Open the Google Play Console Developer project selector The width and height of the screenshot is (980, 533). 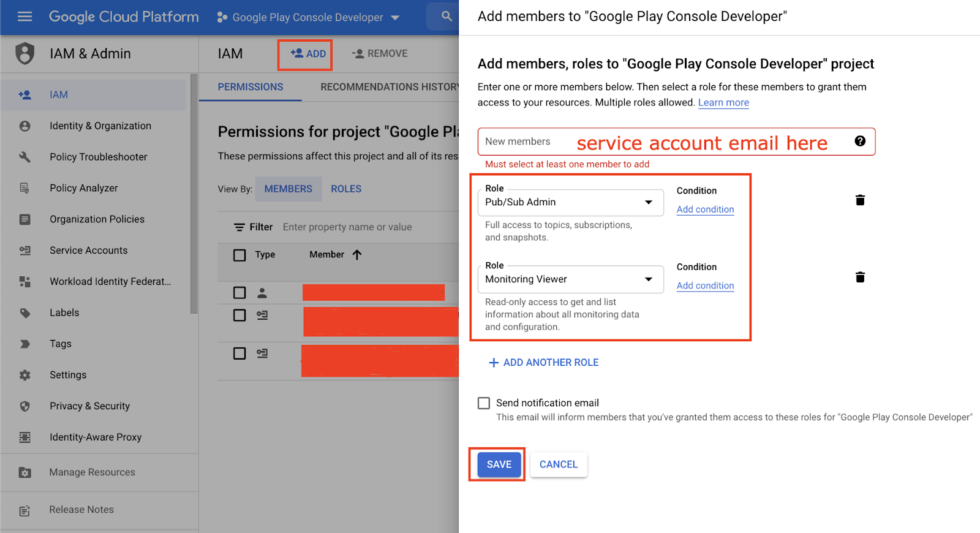tap(308, 17)
